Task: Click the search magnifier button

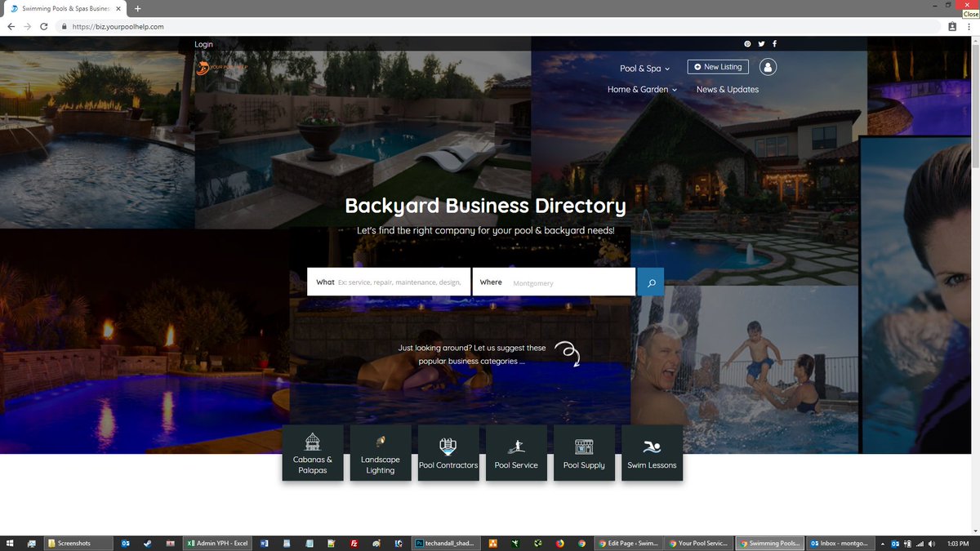Action: click(x=650, y=282)
